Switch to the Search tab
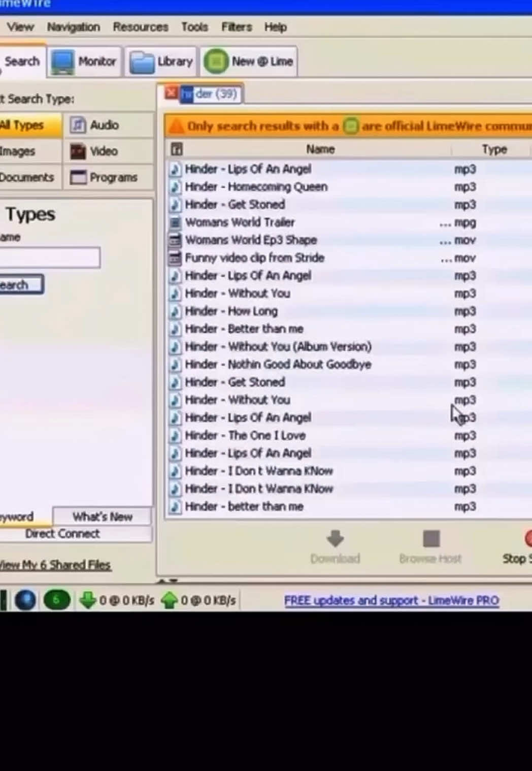The height and width of the screenshot is (771, 532). pyautogui.click(x=22, y=61)
